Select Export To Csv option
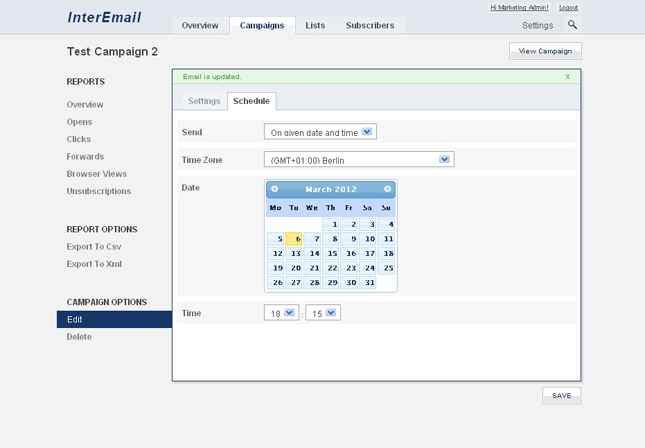The image size is (645, 448). (94, 246)
